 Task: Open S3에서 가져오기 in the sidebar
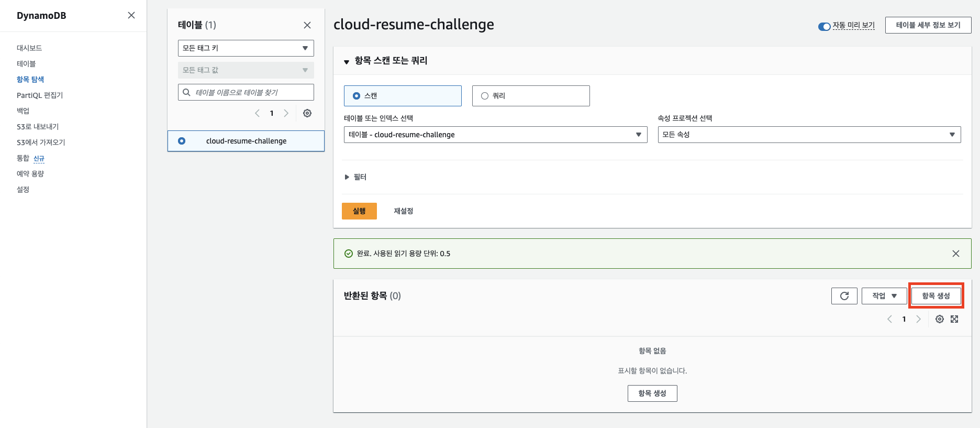pos(41,142)
